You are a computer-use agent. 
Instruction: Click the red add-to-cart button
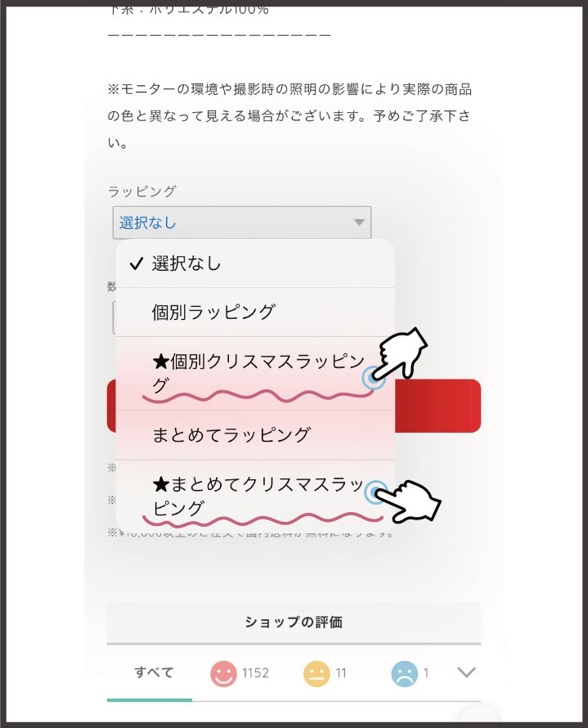point(438,406)
